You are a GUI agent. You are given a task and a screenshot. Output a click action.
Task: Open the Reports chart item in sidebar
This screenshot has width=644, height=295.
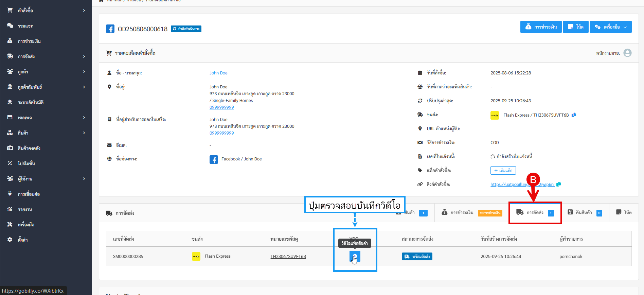[x=25, y=209]
